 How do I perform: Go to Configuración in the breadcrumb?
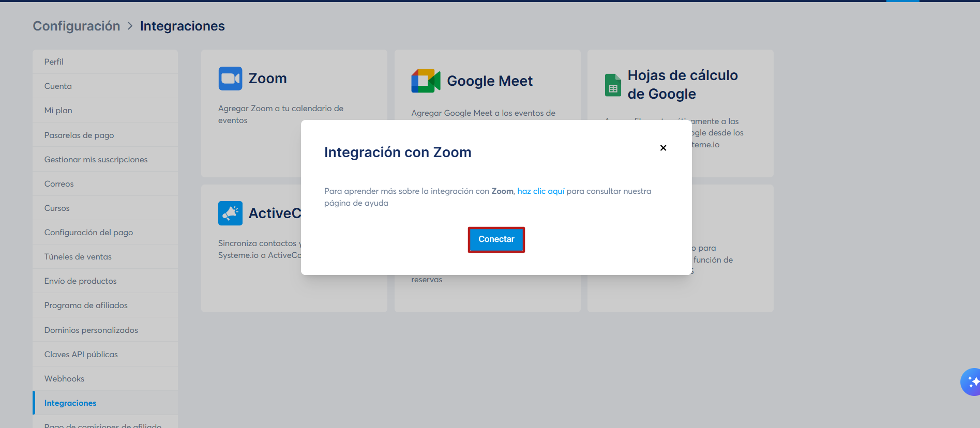click(77, 26)
